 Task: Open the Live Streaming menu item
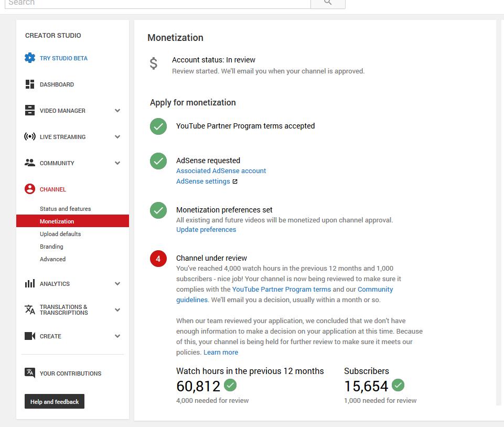pyautogui.click(x=63, y=137)
